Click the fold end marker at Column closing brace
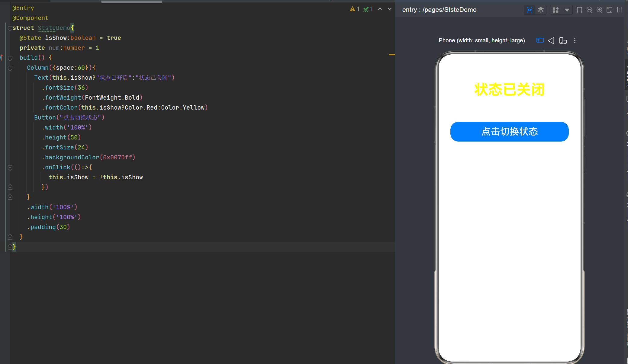This screenshot has height=364, width=628. pos(10,197)
